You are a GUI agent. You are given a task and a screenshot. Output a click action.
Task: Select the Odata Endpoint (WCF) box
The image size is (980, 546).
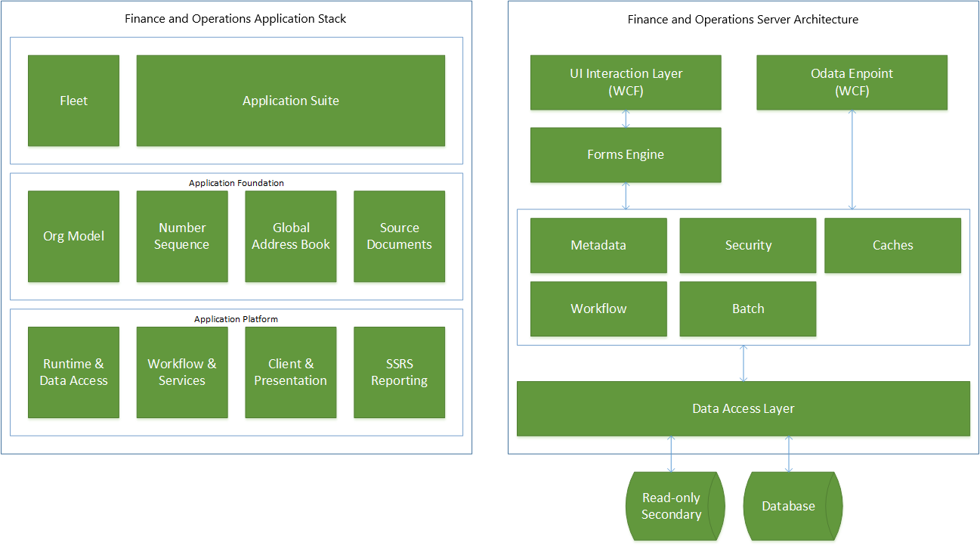852,82
